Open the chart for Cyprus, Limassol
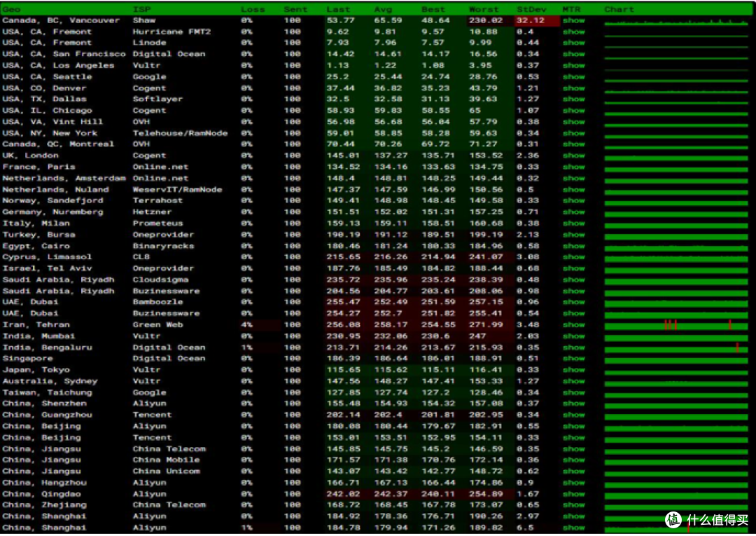Screen dimensions: 756x536 676,257
